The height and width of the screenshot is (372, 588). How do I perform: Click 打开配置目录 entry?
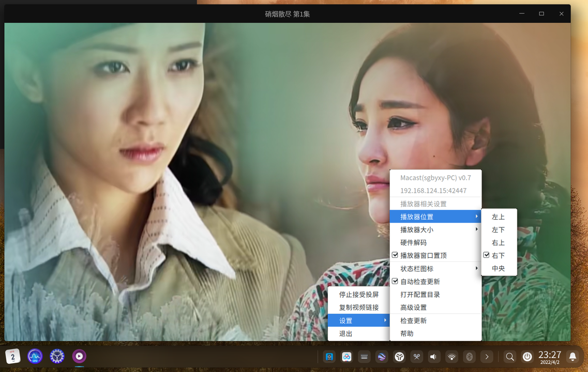436,295
